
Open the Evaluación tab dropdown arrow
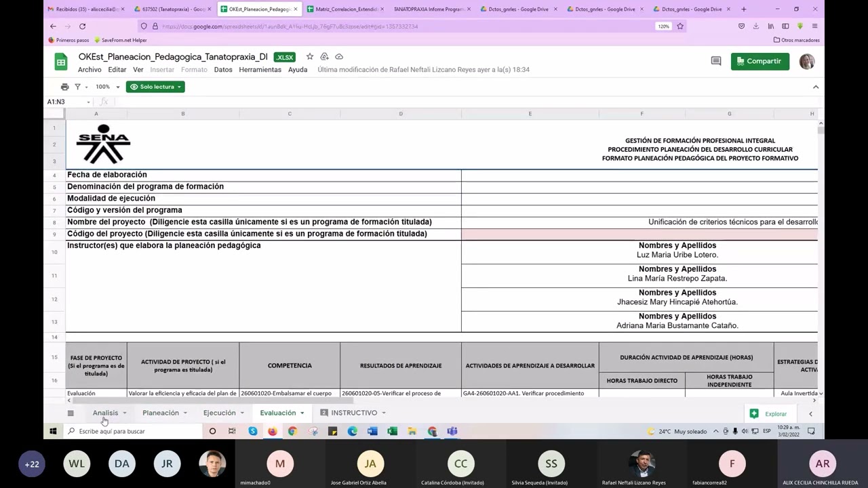coord(302,413)
